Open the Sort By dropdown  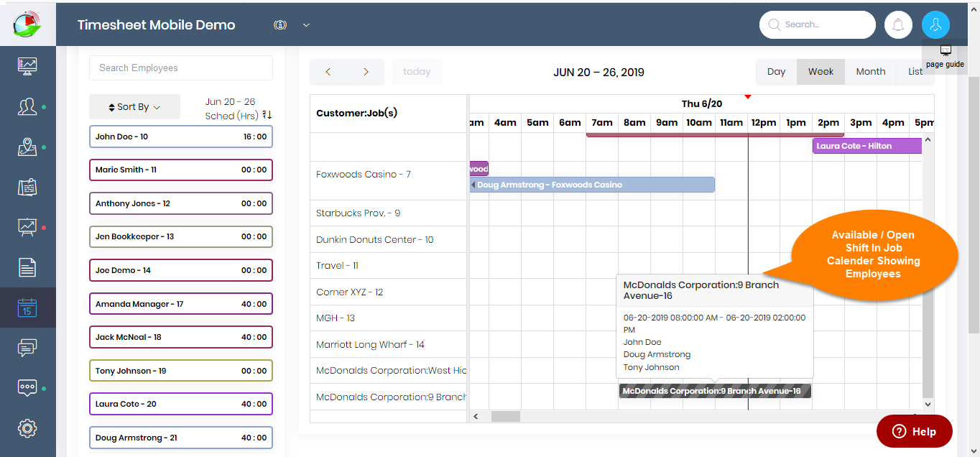(134, 107)
